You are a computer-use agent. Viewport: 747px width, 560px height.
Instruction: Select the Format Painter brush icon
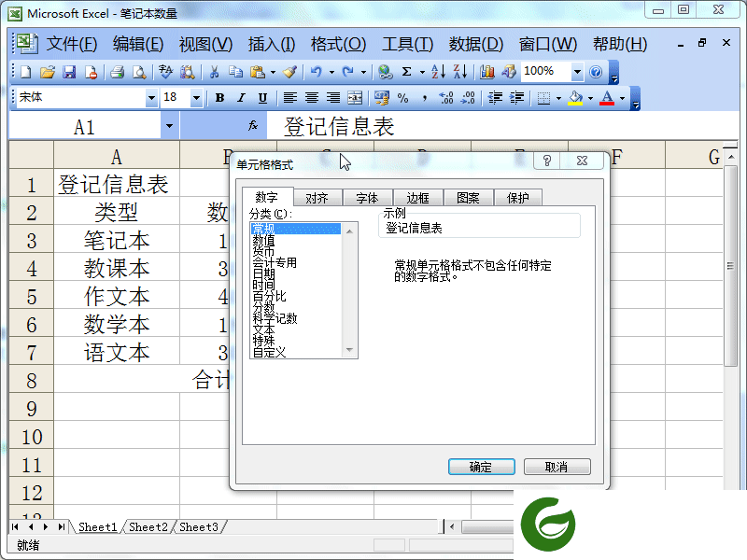(x=289, y=72)
